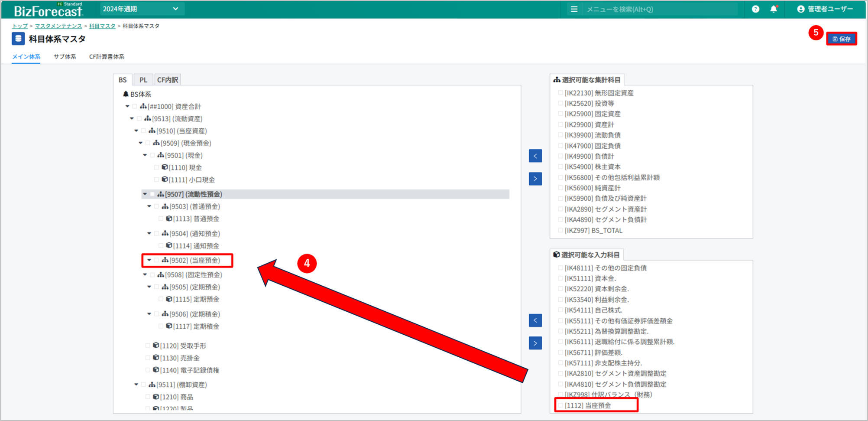
Task: Collapse the [9507] (流動性預金) node
Action: 145,194
